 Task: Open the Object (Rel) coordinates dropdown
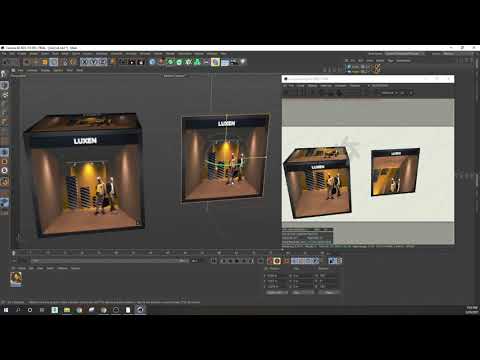[277, 292]
